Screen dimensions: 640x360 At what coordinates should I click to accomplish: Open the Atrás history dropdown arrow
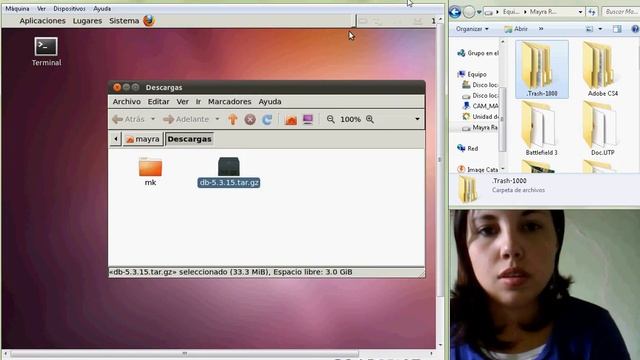pos(153,119)
